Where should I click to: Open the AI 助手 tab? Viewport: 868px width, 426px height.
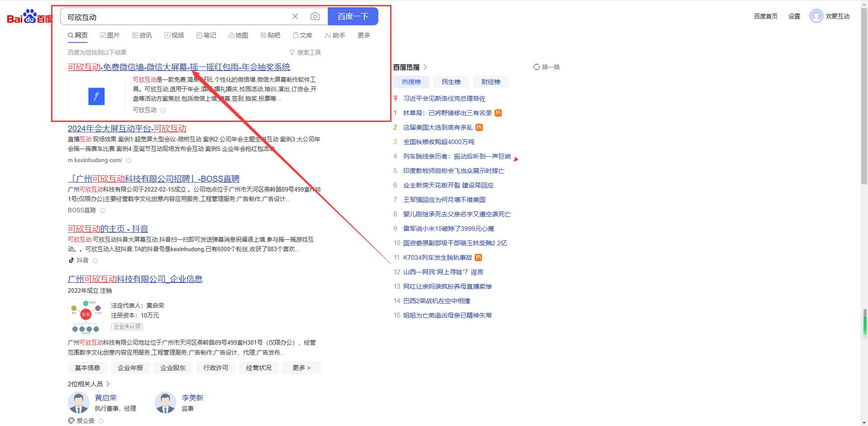point(335,35)
